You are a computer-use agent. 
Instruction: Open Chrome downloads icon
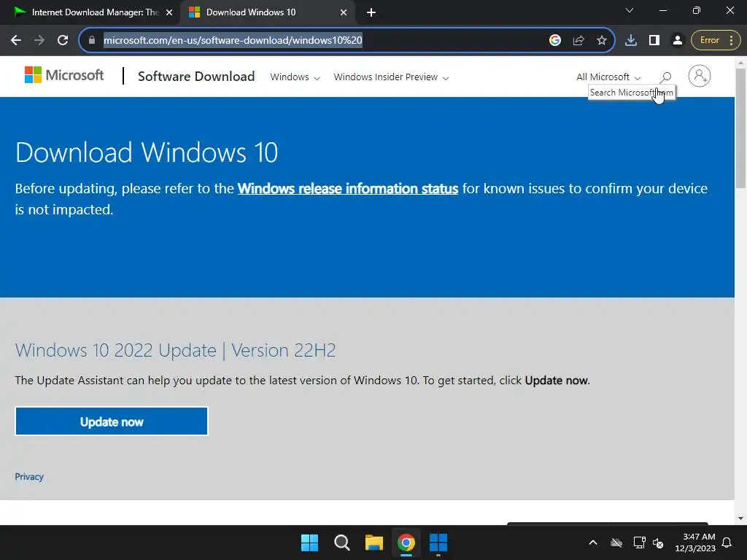(x=631, y=41)
